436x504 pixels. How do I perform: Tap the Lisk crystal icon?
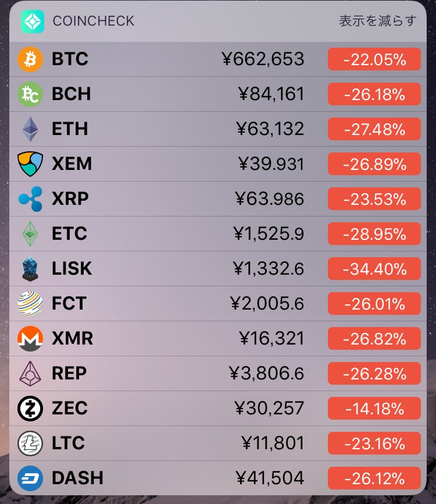point(30,269)
